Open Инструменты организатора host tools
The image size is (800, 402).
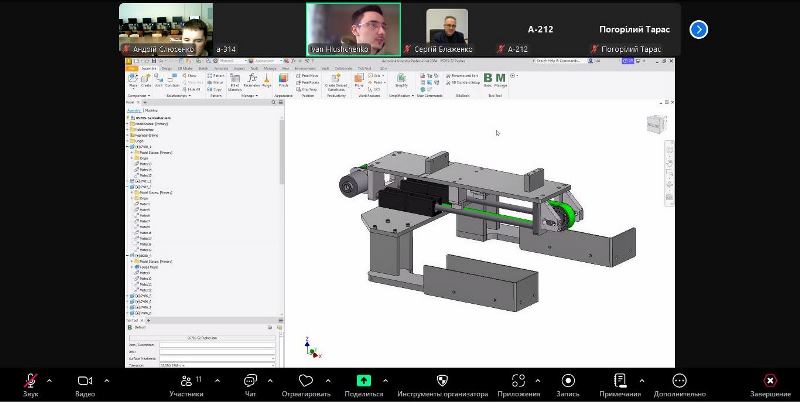coord(443,381)
